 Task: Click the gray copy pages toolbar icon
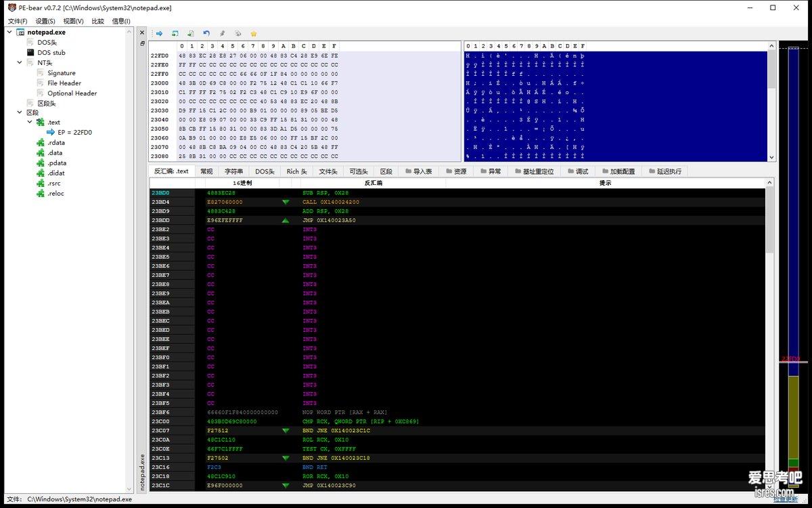(x=238, y=33)
